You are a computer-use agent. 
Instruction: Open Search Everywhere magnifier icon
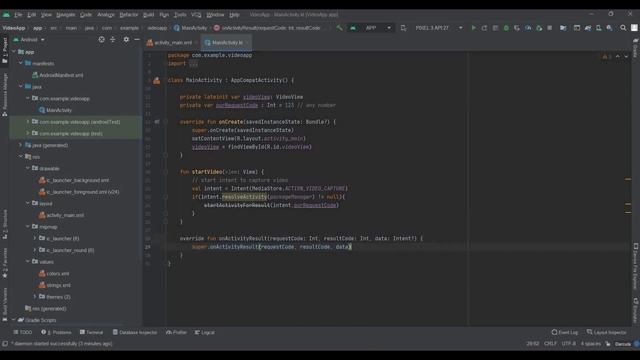pyautogui.click(x=623, y=28)
